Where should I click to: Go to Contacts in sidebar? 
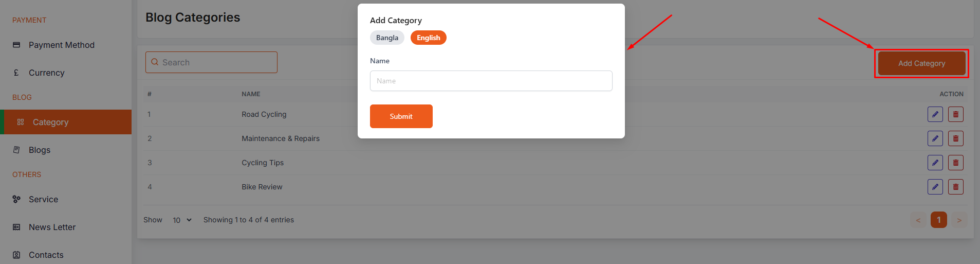tap(46, 255)
